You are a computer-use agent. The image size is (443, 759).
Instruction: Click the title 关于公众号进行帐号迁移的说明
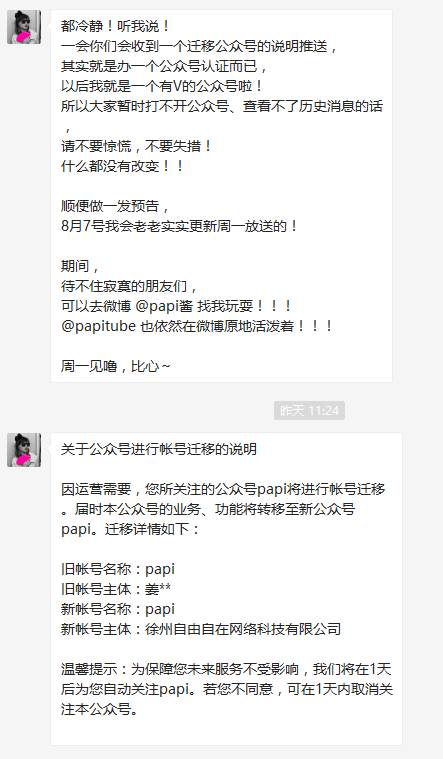click(159, 449)
